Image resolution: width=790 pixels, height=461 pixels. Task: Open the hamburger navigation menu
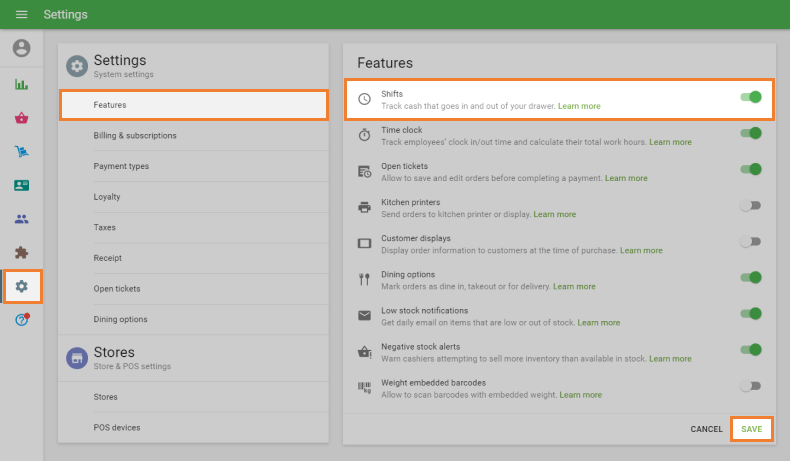pos(21,15)
